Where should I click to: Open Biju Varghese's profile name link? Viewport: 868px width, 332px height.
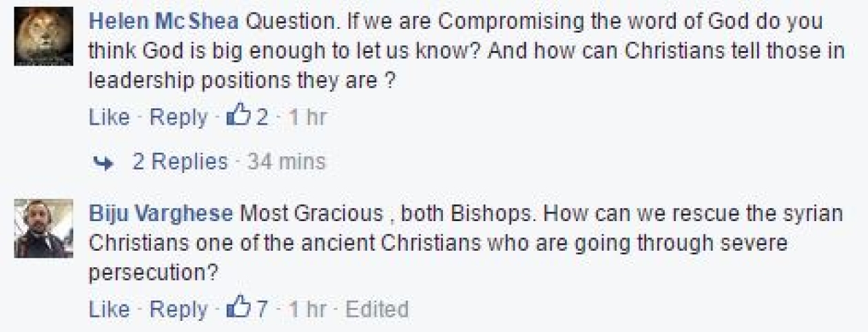[161, 214]
